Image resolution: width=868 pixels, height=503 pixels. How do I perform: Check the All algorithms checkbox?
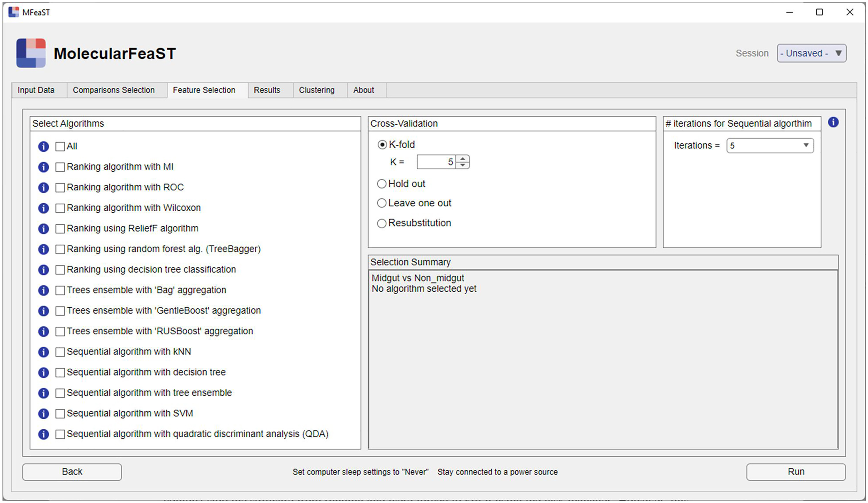pyautogui.click(x=60, y=147)
